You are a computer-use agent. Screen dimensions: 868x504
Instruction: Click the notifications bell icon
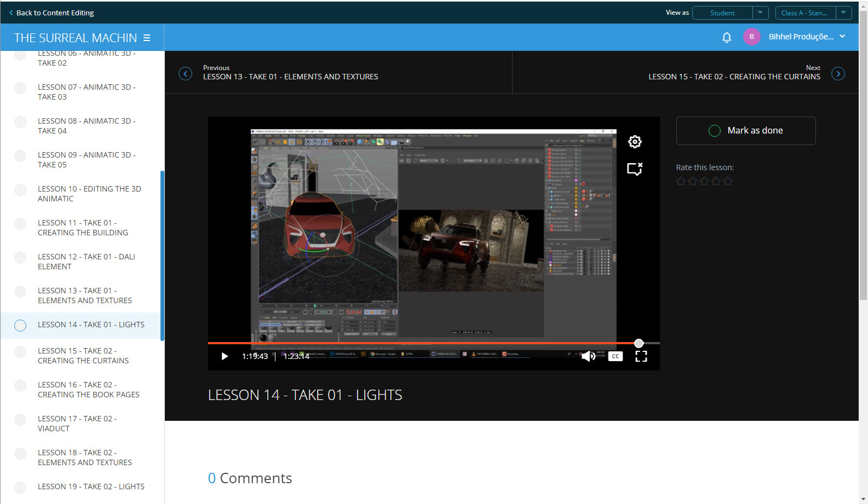[x=727, y=37]
